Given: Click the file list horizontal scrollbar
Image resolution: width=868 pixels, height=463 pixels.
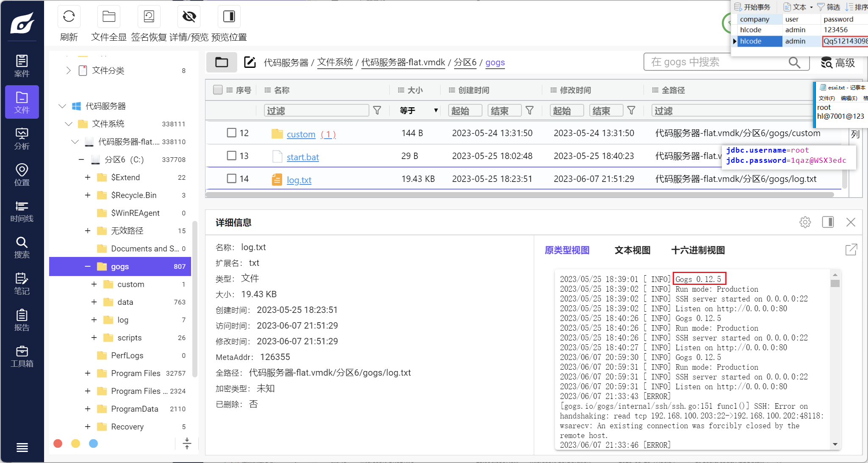Looking at the screenshot, I should click(519, 195).
